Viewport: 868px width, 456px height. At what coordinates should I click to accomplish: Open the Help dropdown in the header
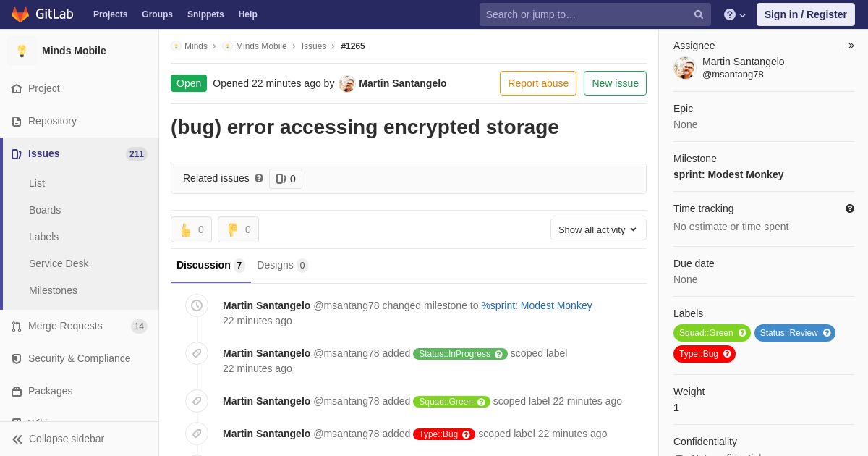pos(735,14)
